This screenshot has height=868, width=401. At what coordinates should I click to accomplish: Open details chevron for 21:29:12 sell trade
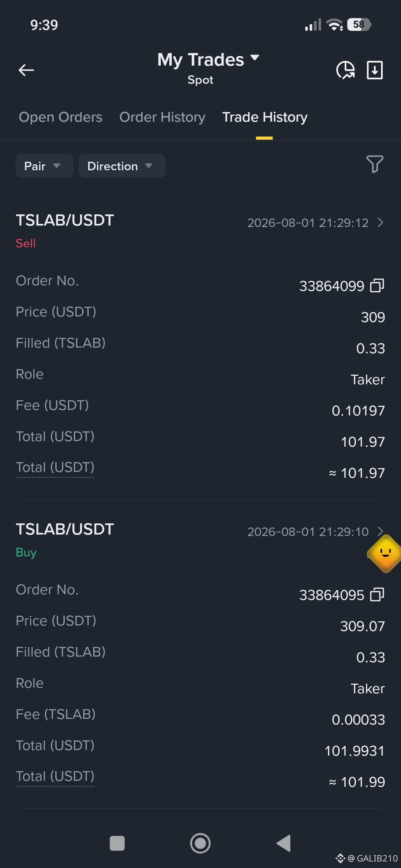point(380,223)
